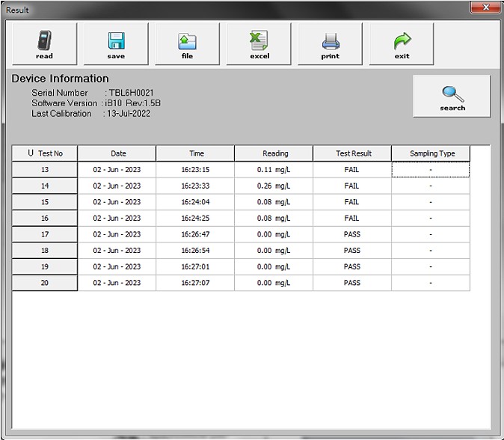Click the time cell 16:24:04
The width and height of the screenshot is (504, 440).
(195, 202)
